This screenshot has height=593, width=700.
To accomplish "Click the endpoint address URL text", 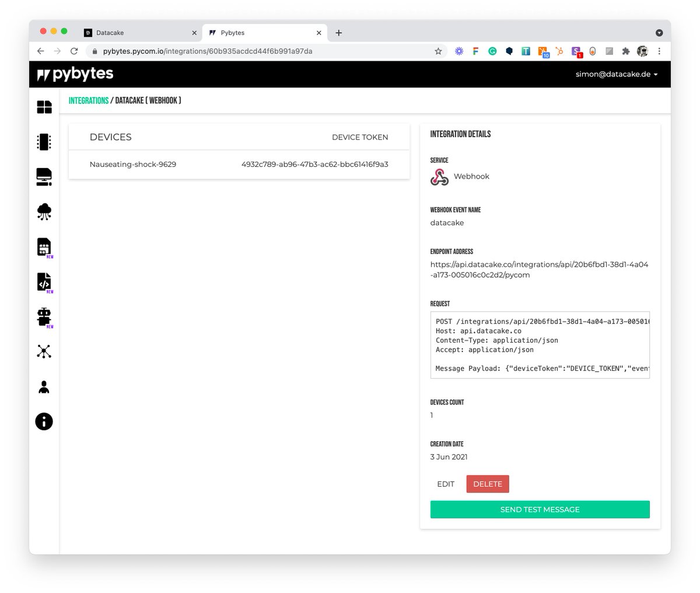I will [540, 270].
